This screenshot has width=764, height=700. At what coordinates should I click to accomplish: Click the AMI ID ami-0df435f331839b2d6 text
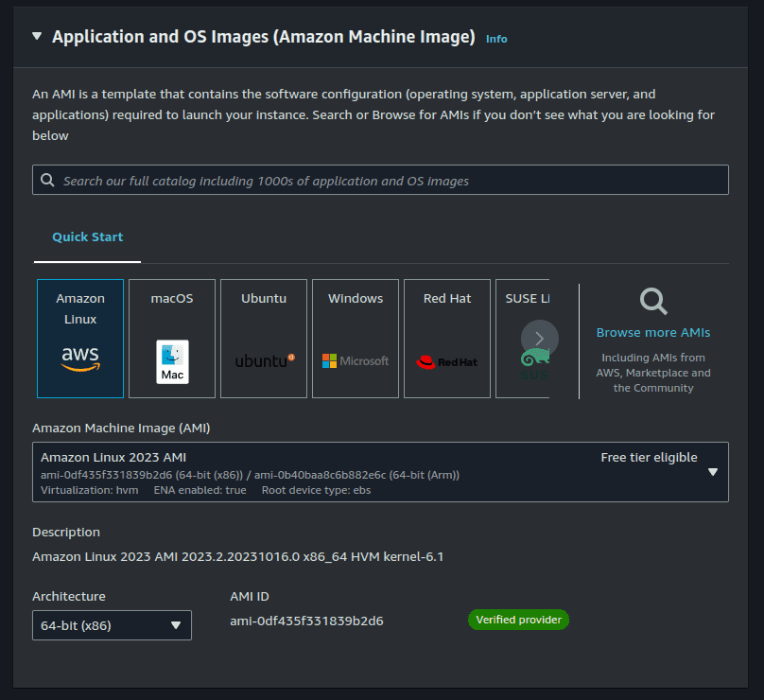306,621
